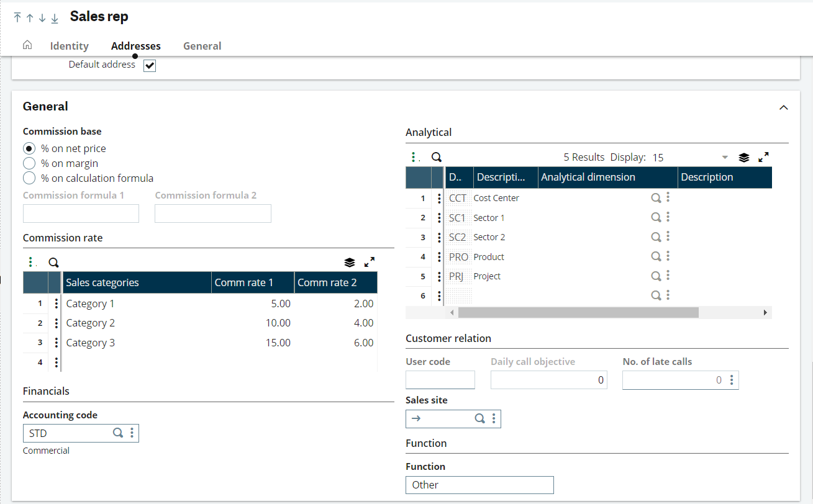Open the search magnifier on the Commission rate grid

click(53, 262)
